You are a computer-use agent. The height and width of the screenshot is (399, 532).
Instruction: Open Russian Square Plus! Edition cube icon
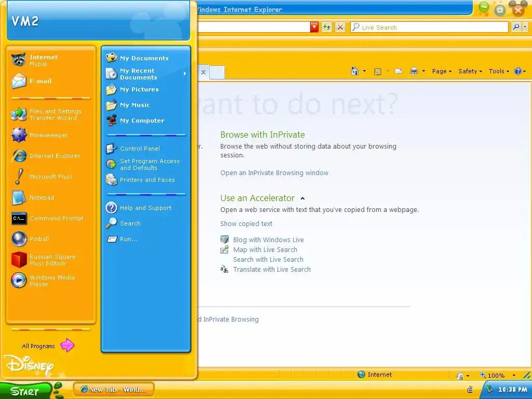pyautogui.click(x=19, y=260)
